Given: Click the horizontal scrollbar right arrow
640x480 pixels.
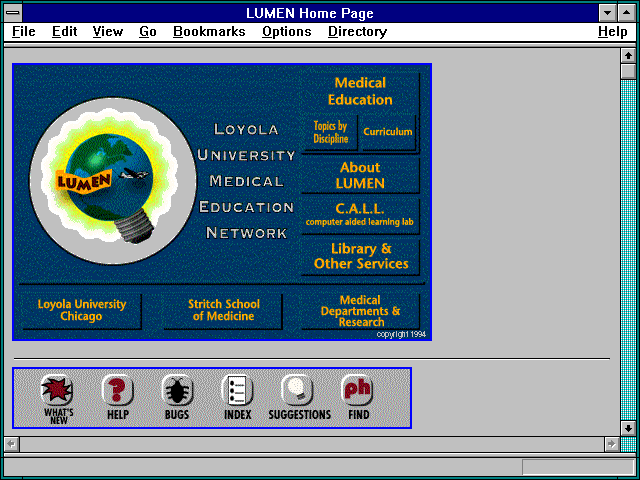Looking at the screenshot, I should point(612,444).
